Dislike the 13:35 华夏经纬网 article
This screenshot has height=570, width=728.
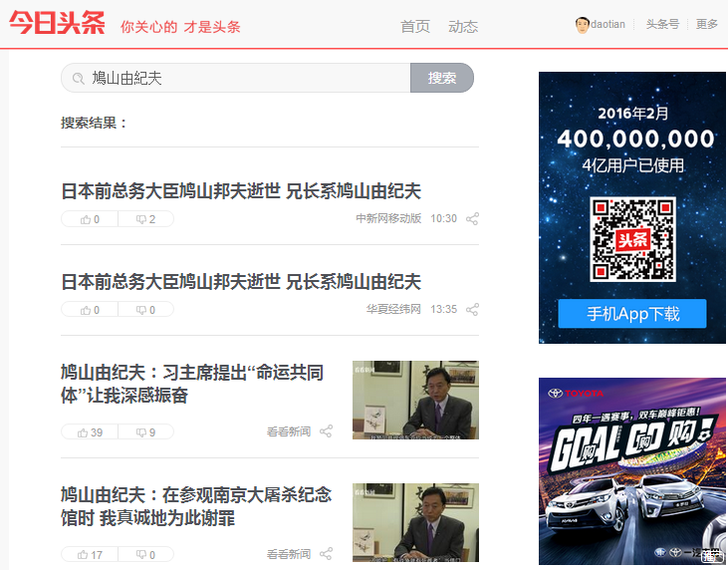tap(145, 310)
